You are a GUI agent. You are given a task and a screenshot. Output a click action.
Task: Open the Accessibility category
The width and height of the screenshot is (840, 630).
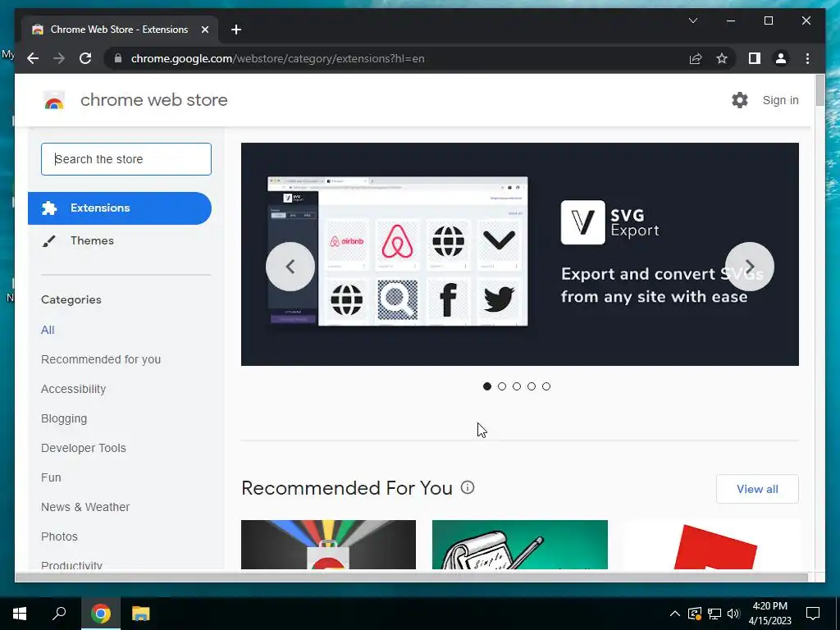click(x=73, y=389)
